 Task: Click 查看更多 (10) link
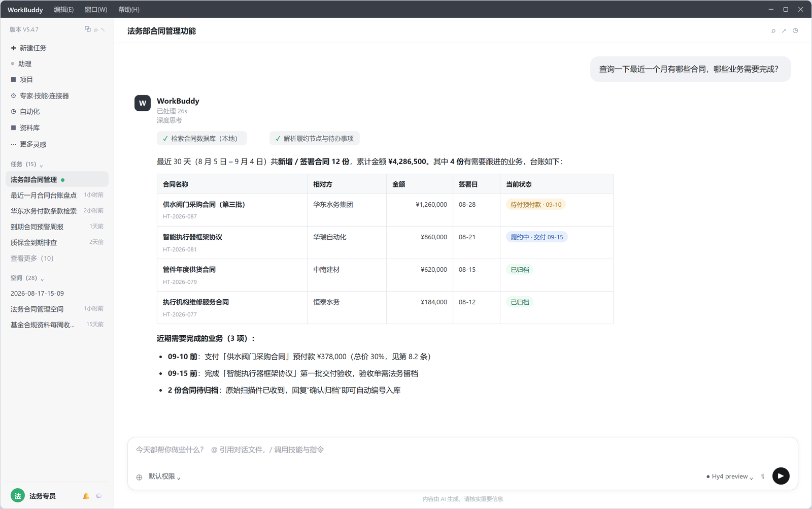point(32,258)
